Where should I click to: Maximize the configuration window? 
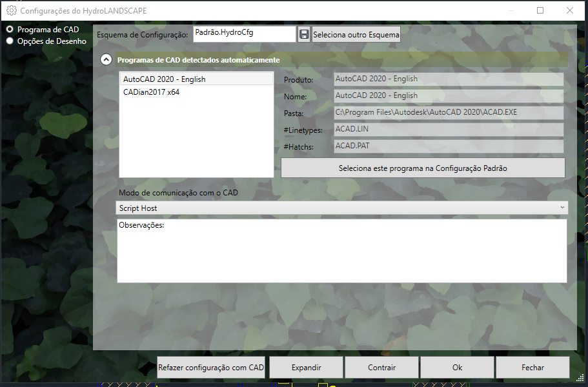tap(540, 10)
